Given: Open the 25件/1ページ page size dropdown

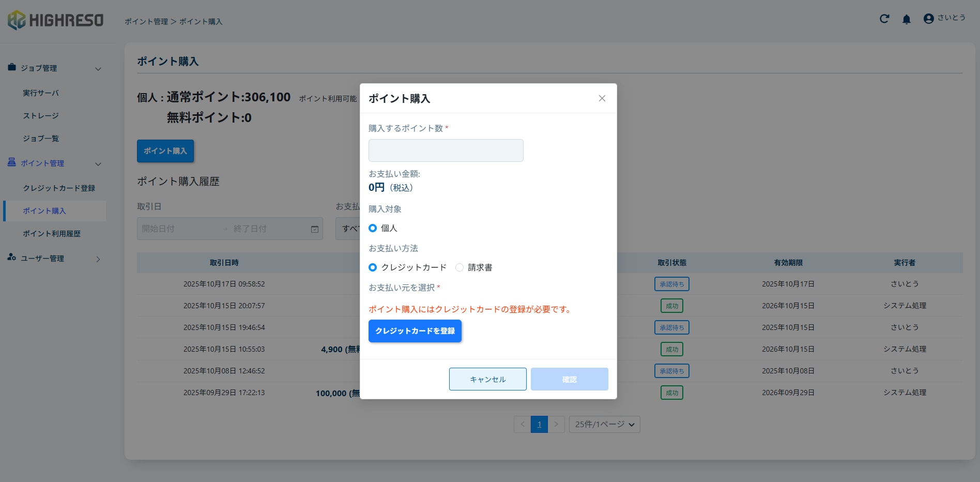Looking at the screenshot, I should pos(604,425).
